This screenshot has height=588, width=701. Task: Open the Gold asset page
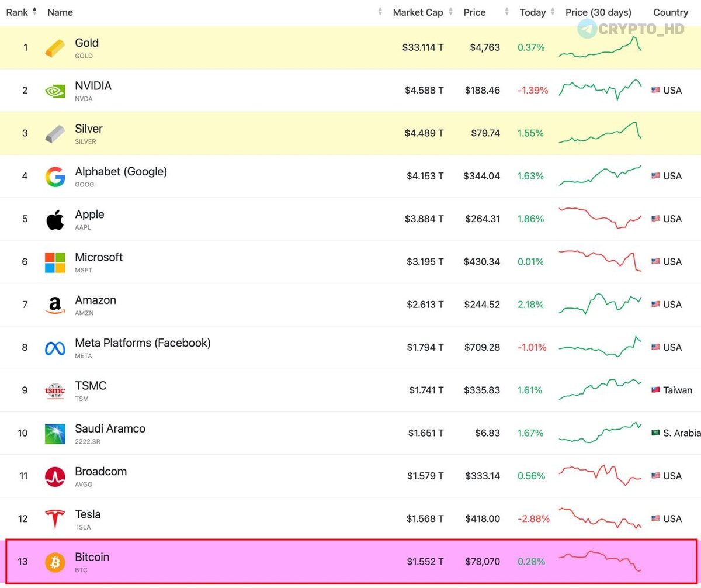point(86,43)
